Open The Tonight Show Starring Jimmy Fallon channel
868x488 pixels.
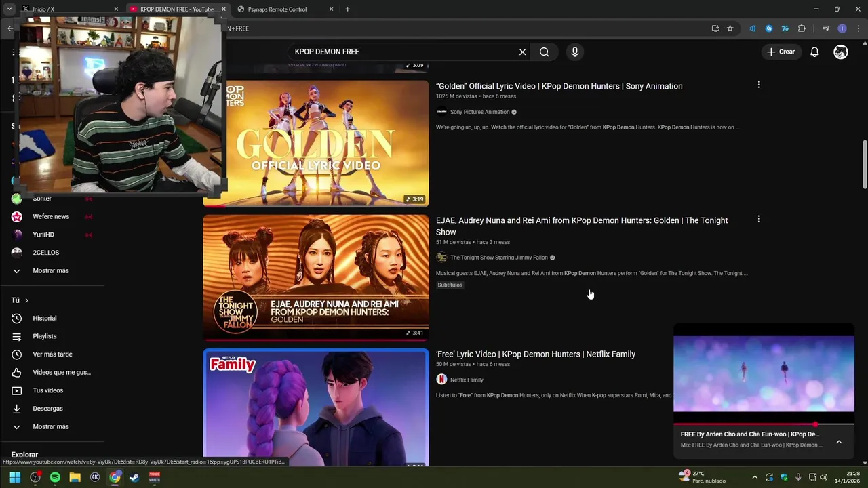coord(498,258)
